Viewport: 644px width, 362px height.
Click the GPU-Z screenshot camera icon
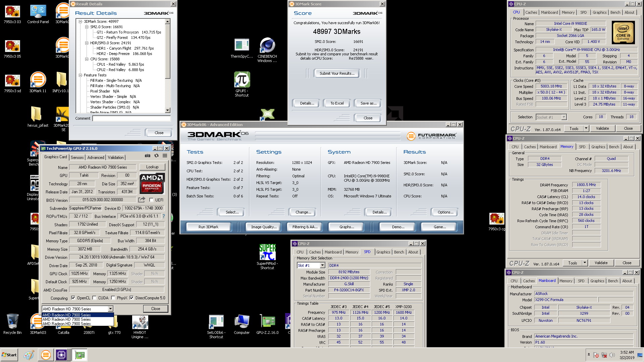(148, 156)
